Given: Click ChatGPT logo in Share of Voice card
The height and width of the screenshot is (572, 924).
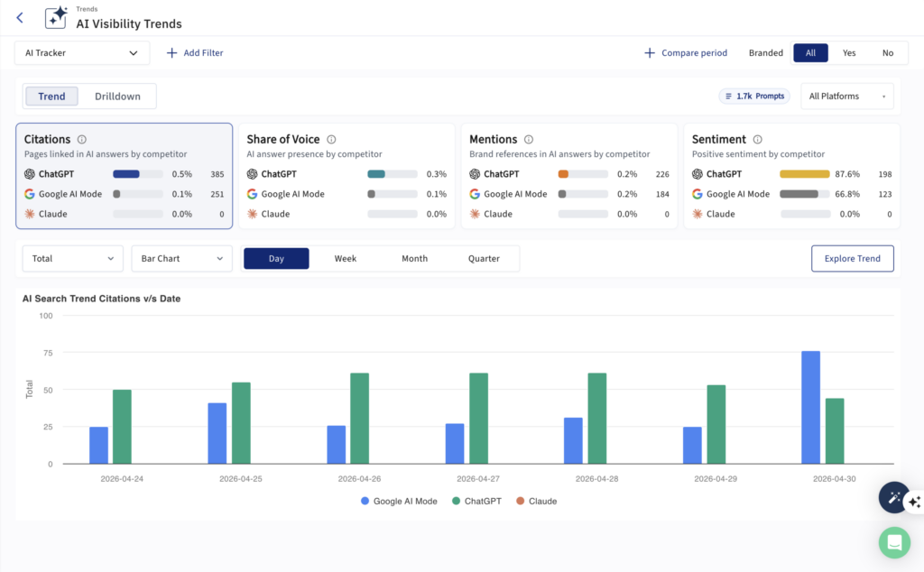Looking at the screenshot, I should click(253, 174).
